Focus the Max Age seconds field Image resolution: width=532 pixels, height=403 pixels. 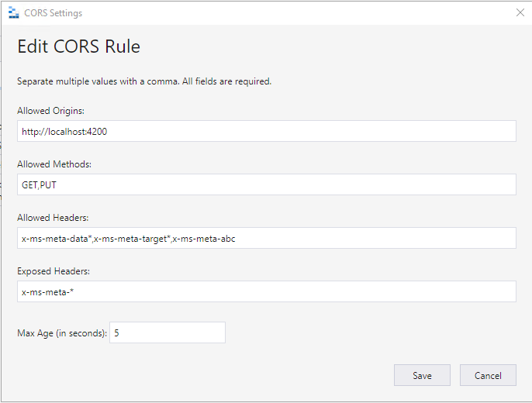pos(168,332)
